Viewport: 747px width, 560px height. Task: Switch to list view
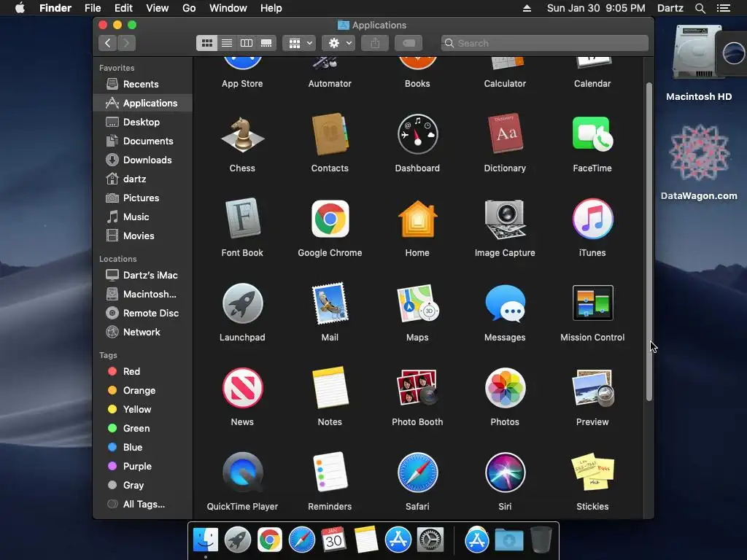pos(227,43)
